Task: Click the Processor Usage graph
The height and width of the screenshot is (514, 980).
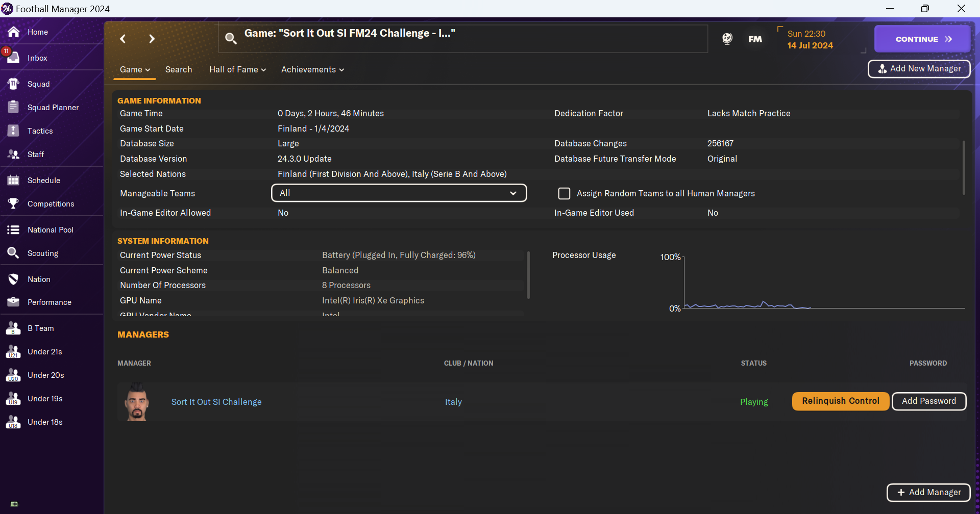Action: point(824,282)
